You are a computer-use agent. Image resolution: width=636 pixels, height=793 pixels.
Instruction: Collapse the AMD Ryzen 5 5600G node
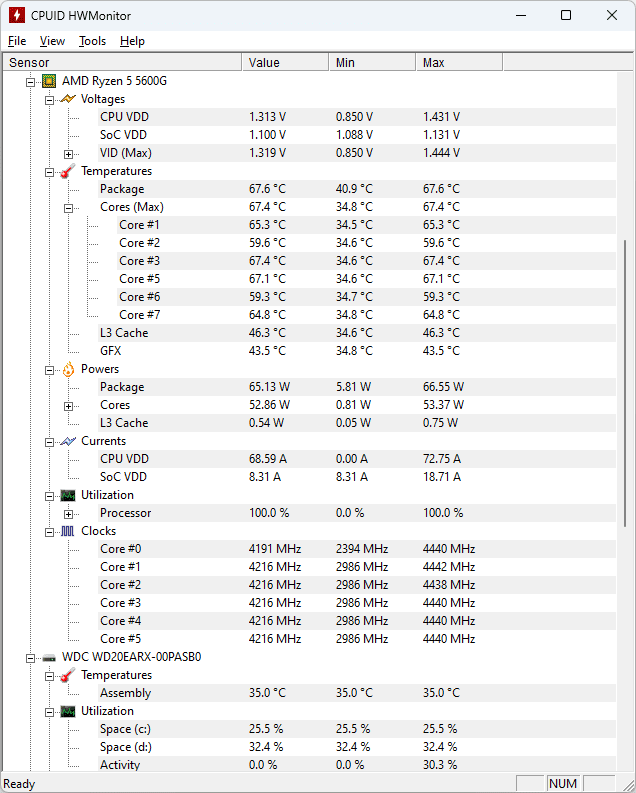31,81
